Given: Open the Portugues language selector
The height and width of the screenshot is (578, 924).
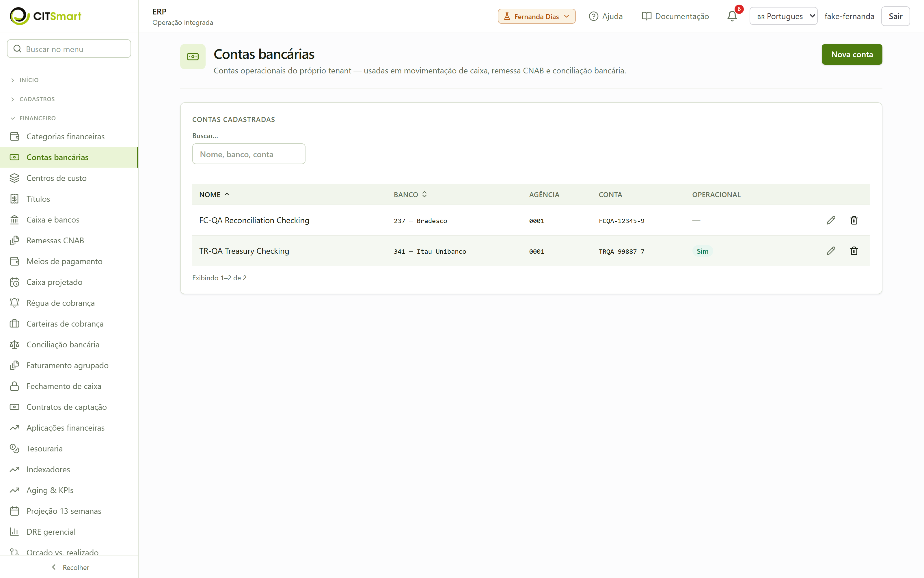Looking at the screenshot, I should coord(783,16).
